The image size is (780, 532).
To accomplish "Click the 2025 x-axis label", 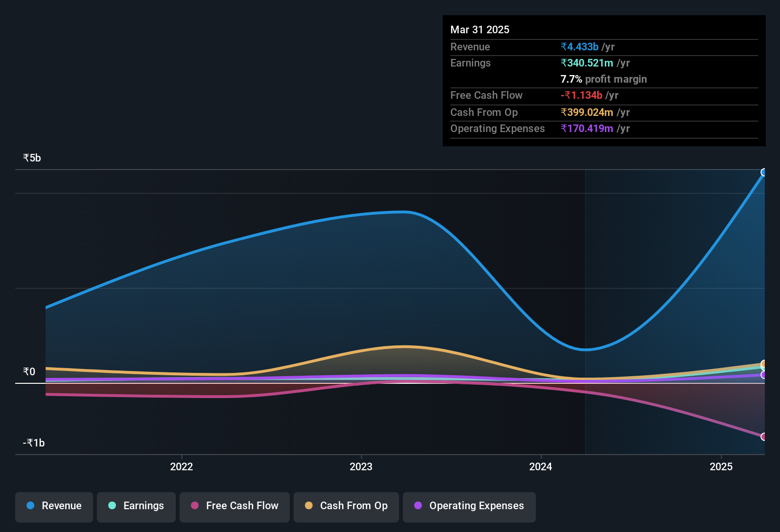I will [x=721, y=466].
